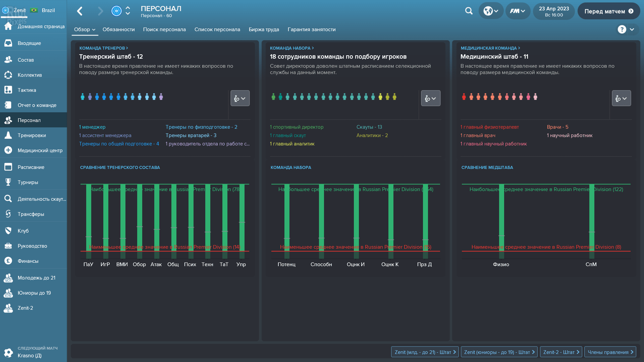Open the search magnifier at the top
The width and height of the screenshot is (644, 362).
pyautogui.click(x=469, y=11)
